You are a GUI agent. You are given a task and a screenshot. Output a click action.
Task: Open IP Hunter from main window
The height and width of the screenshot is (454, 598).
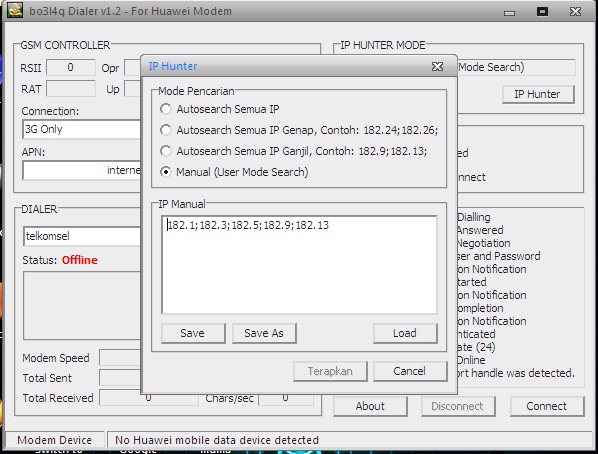click(538, 94)
